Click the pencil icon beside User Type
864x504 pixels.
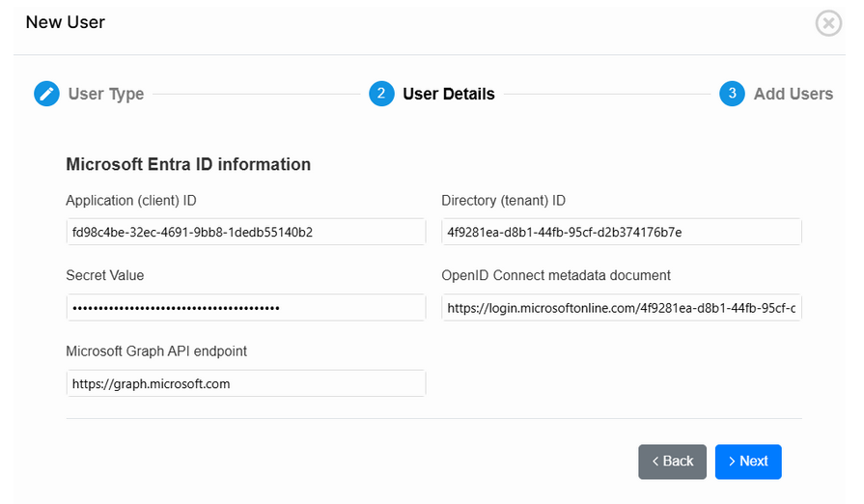tap(46, 94)
